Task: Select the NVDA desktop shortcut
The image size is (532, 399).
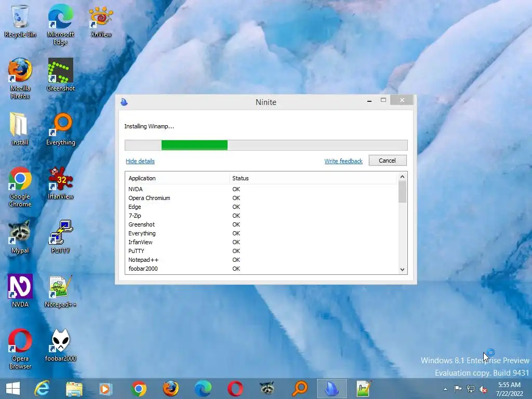Action: [20, 291]
